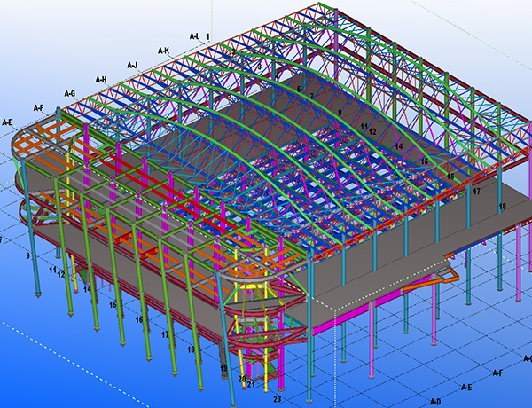Viewport: 532px width, 408px height.
Task: Pick grid number 21 label
Action: 251,384
